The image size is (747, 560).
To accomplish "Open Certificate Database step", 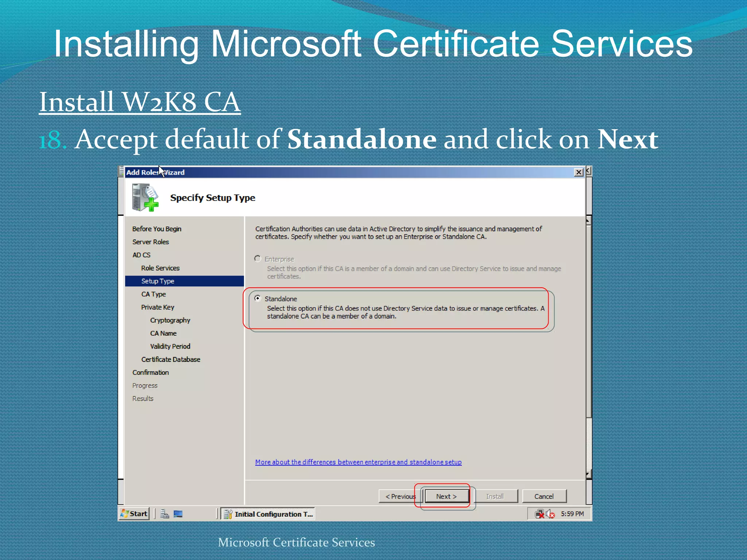I will pyautogui.click(x=171, y=359).
